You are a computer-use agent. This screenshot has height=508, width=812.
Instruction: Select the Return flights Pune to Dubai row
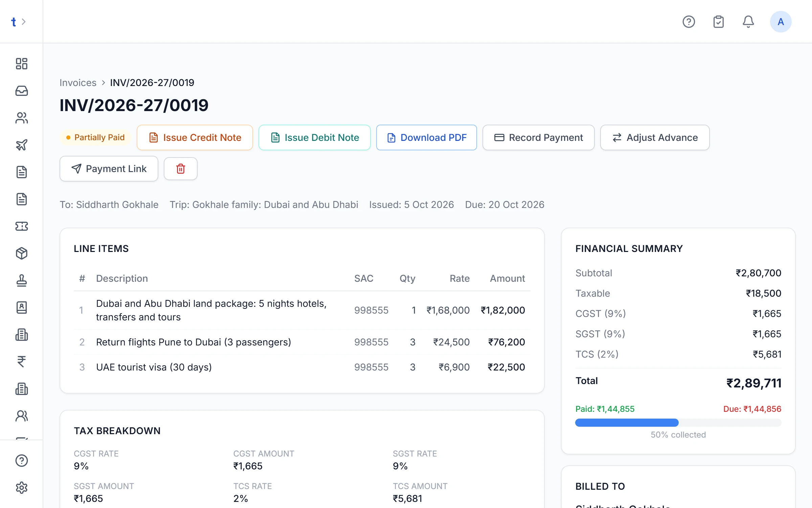(x=302, y=342)
